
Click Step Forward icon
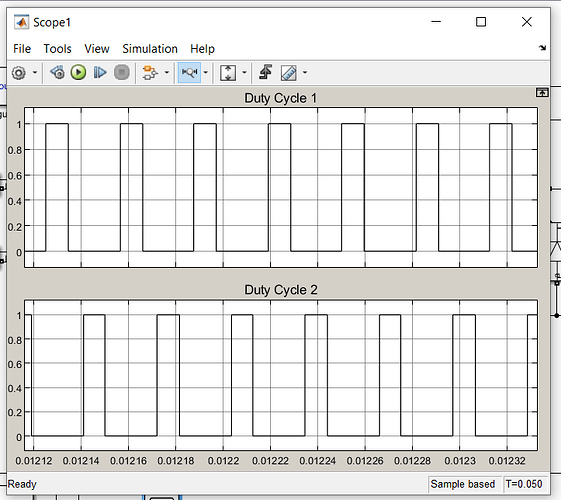tap(100, 73)
